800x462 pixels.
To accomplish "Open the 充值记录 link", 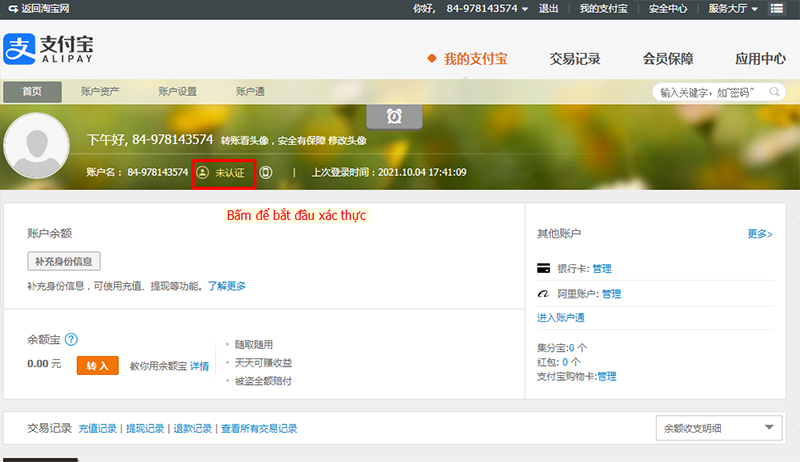I will coord(97,428).
